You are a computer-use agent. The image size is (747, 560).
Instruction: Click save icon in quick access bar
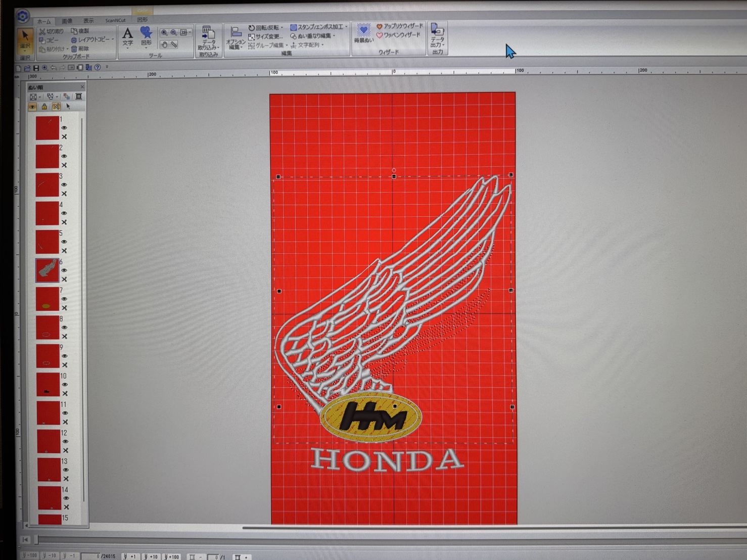36,68
